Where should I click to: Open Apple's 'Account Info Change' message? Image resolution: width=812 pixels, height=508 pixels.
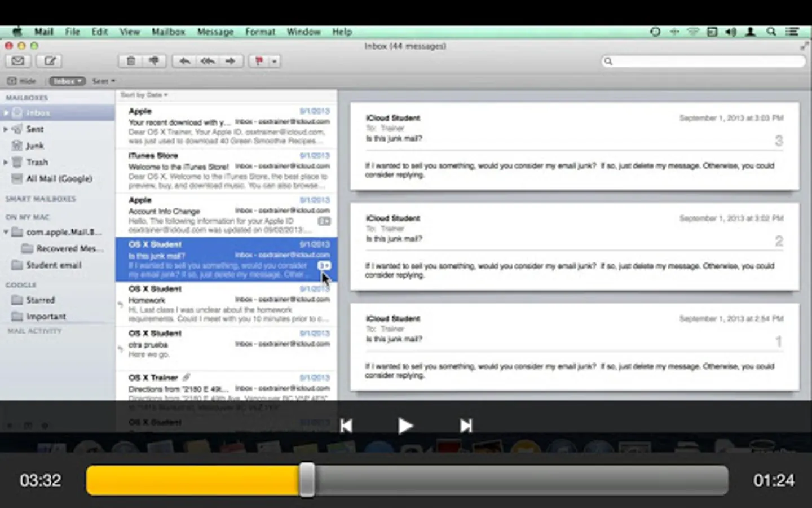(227, 215)
